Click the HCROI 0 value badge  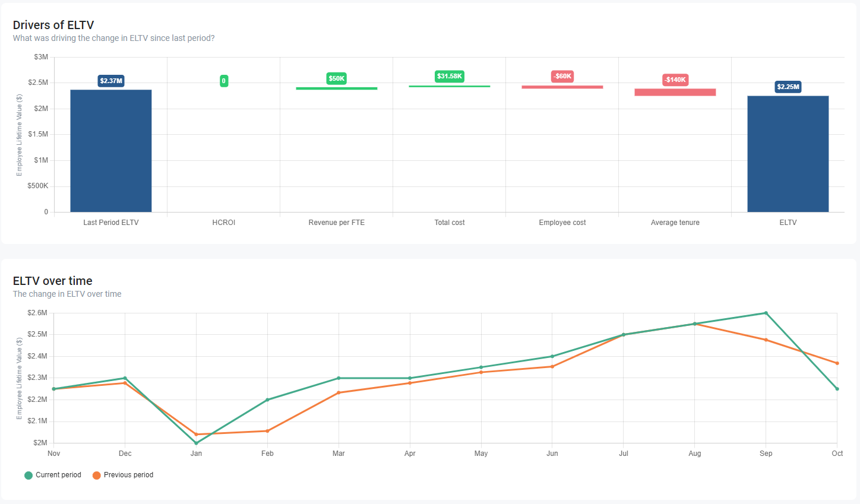tap(224, 81)
